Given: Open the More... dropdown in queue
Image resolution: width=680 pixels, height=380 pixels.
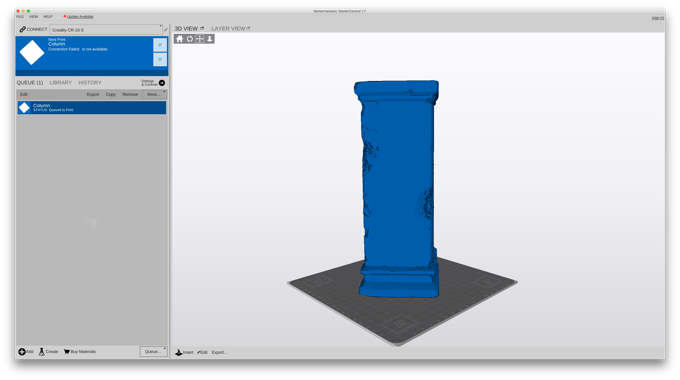Looking at the screenshot, I should (154, 94).
